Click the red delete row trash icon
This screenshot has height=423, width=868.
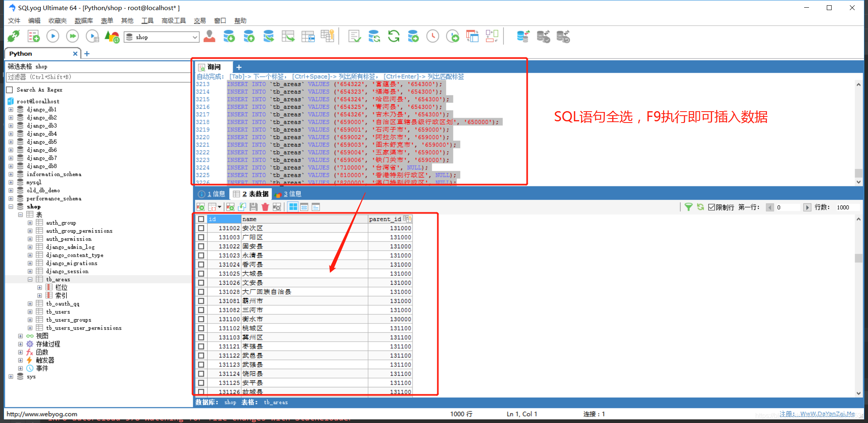265,207
